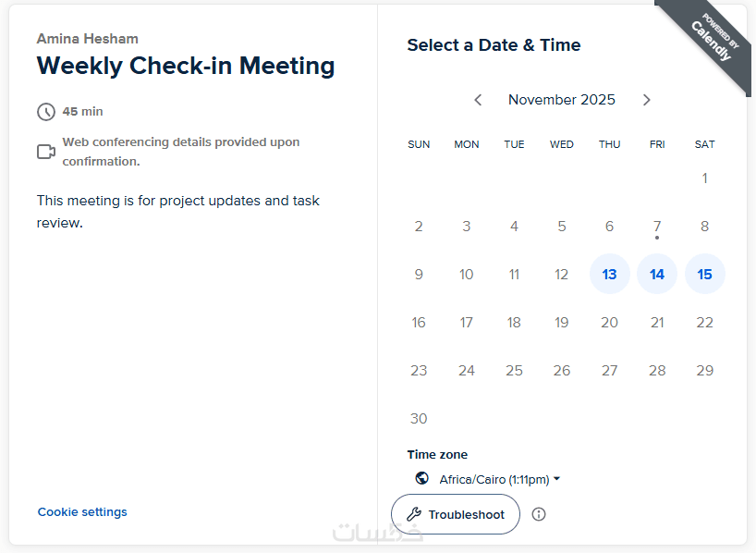Click date 1 in the calendar
The width and height of the screenshot is (756, 553).
705,178
